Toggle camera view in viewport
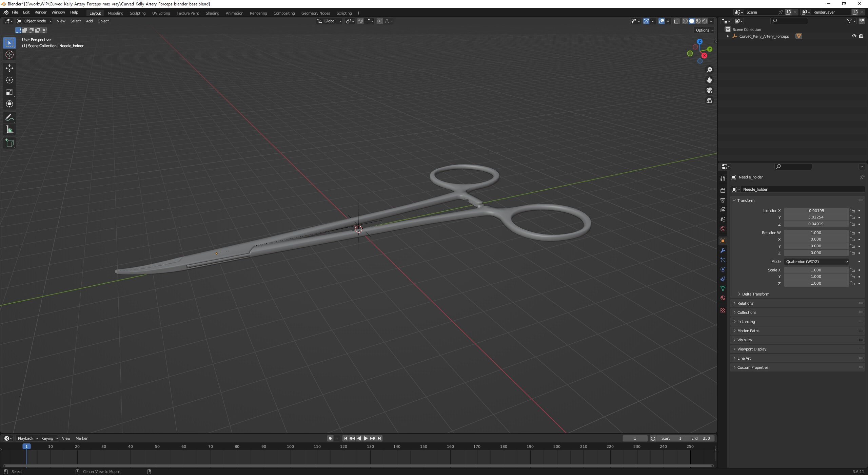The width and height of the screenshot is (868, 475). 709,90
